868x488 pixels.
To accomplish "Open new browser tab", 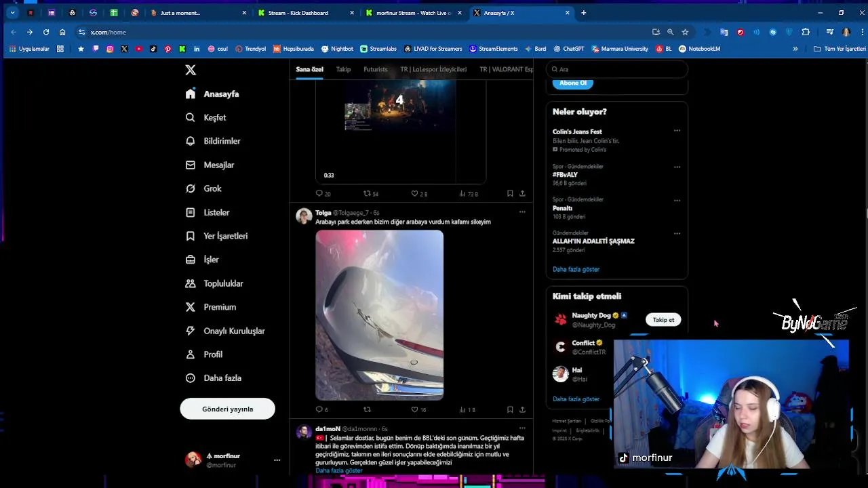I will pyautogui.click(x=583, y=13).
